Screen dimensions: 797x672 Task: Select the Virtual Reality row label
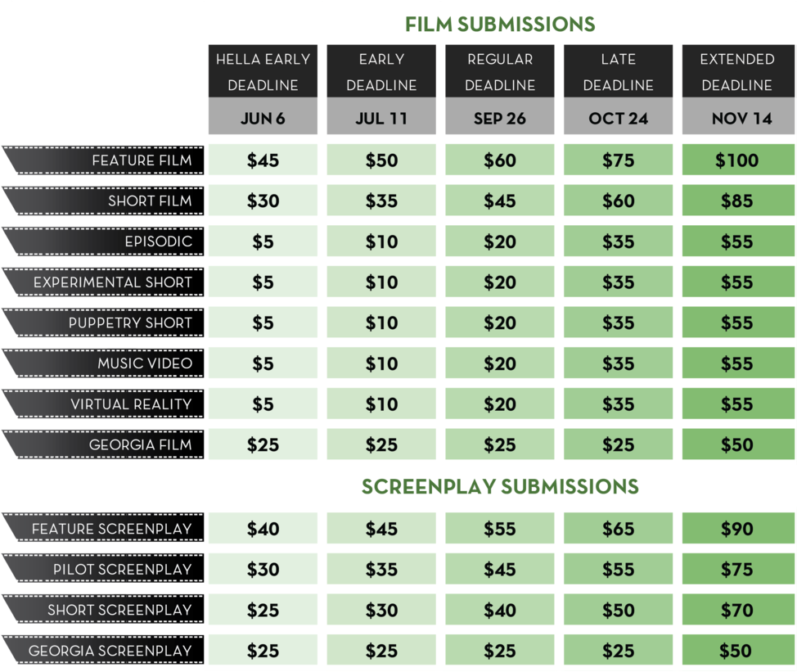point(103,404)
